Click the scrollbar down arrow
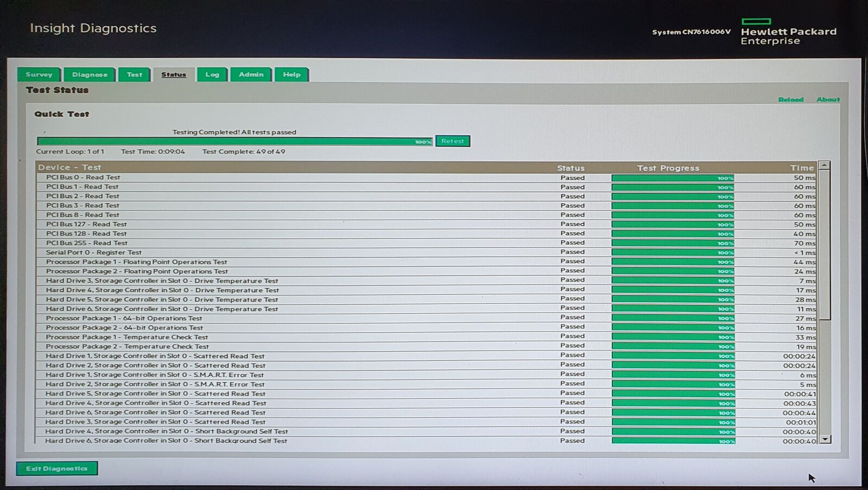The height and width of the screenshot is (490, 868). point(825,439)
